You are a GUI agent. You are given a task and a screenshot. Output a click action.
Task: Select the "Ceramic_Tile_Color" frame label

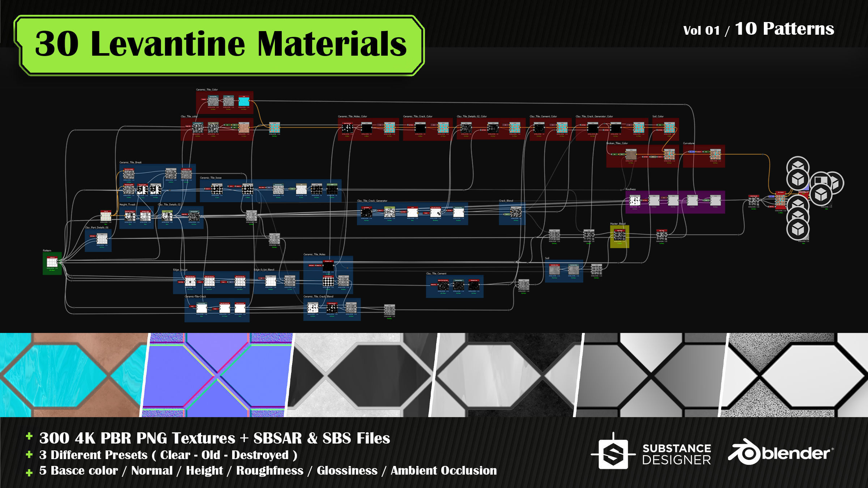[207, 90]
